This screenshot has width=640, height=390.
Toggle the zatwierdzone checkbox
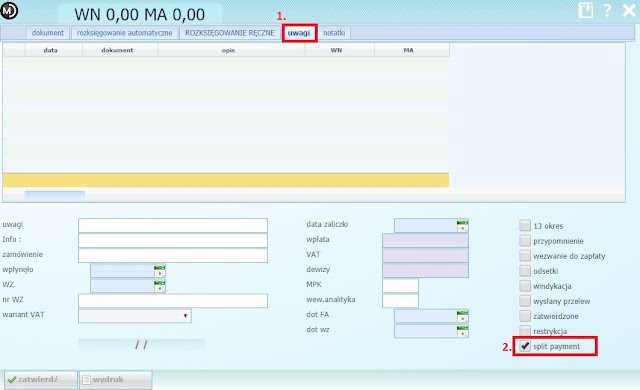[x=525, y=316]
